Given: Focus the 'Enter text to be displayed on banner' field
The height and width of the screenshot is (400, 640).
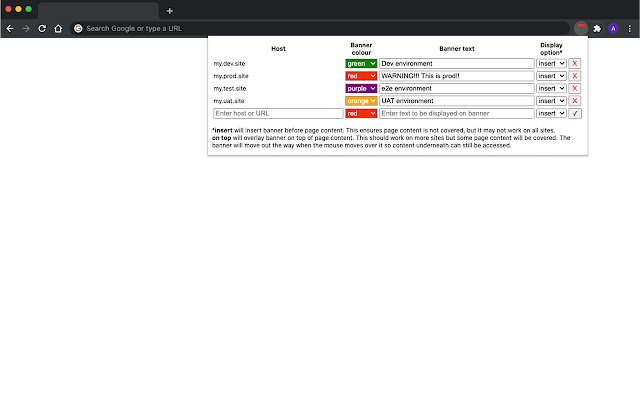Looking at the screenshot, I should point(457,113).
